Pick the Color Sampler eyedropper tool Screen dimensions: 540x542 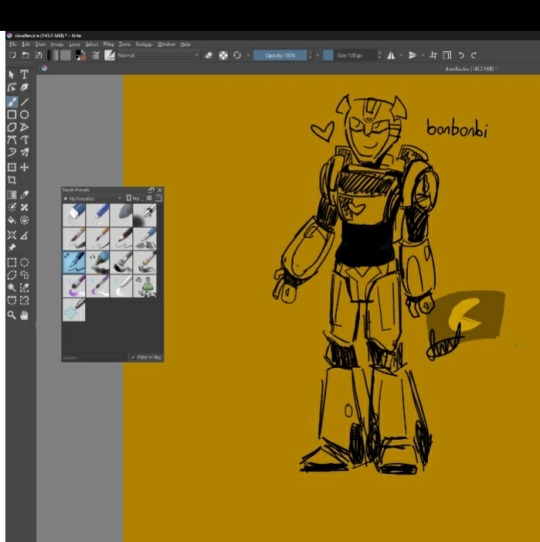click(24, 195)
